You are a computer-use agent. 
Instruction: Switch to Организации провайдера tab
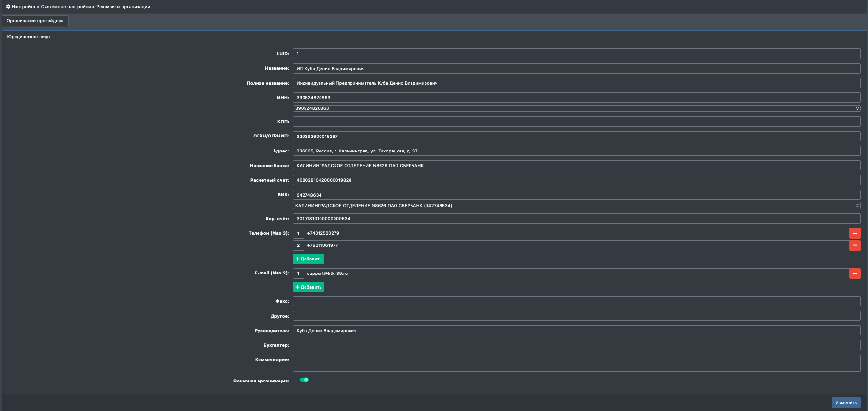[x=35, y=21]
